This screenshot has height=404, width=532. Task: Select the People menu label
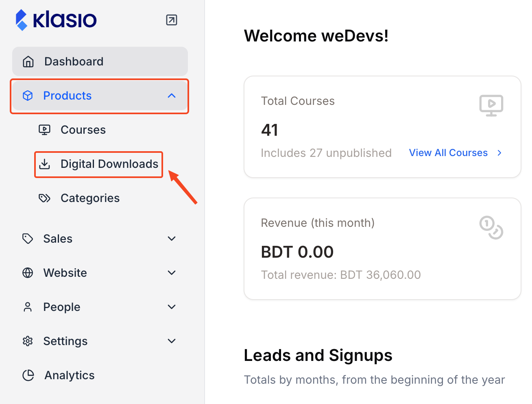[x=62, y=307]
